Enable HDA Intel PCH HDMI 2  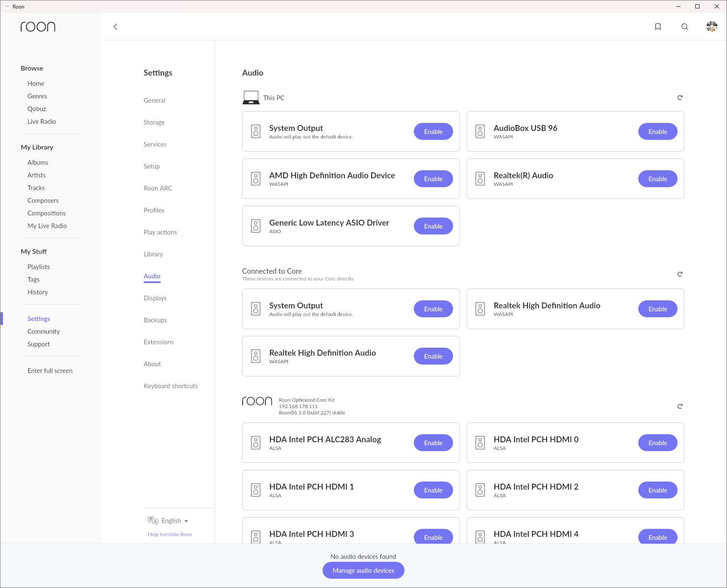tap(658, 490)
